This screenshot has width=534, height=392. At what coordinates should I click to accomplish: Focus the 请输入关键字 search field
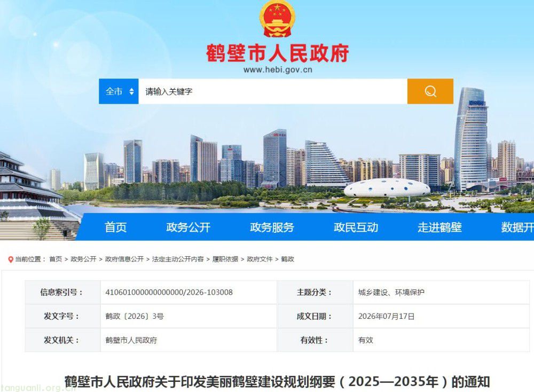(x=273, y=91)
